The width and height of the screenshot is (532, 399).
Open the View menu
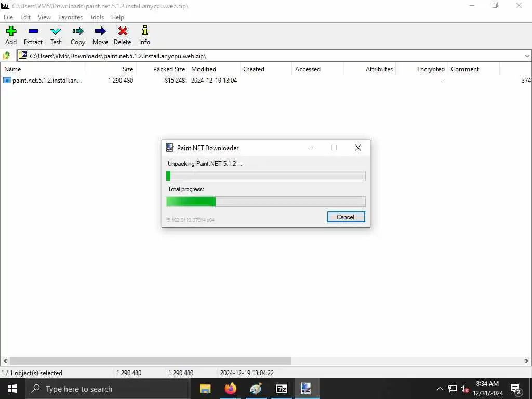(x=45, y=17)
